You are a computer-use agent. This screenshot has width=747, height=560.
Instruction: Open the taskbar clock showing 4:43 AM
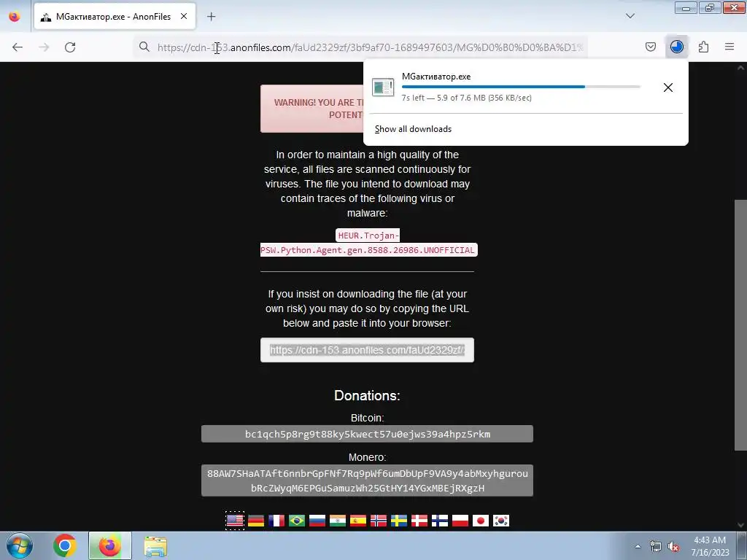point(711,546)
